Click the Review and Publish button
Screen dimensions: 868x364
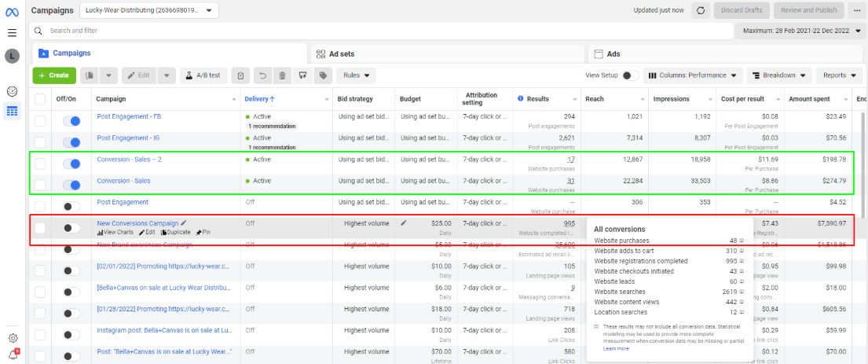[809, 10]
